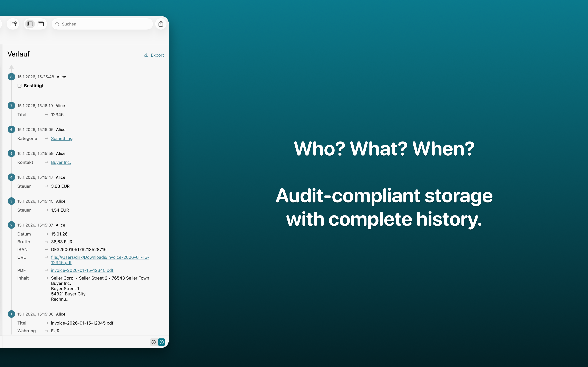The height and width of the screenshot is (367, 588).
Task: Click the share icon in the toolbar
Action: click(x=161, y=24)
